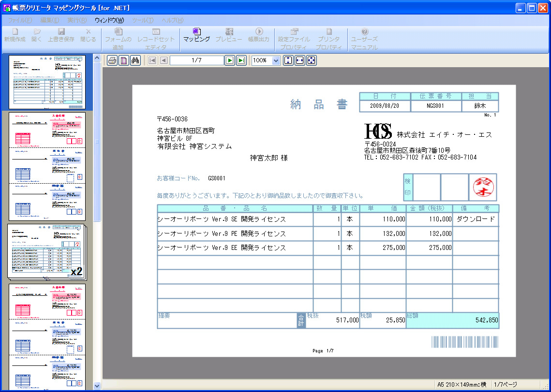Viewport: 551px width, 392px height.
Task: Open the 実行(R) menu
Action: click(77, 20)
